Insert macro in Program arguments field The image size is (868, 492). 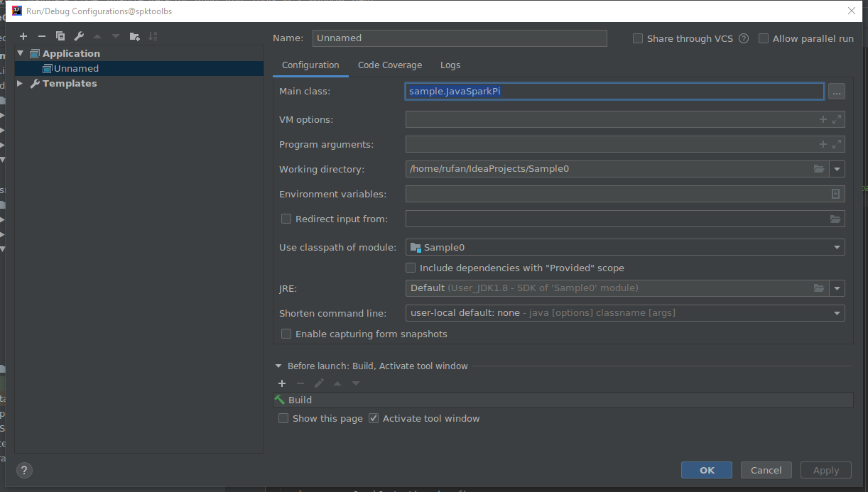[x=823, y=145]
